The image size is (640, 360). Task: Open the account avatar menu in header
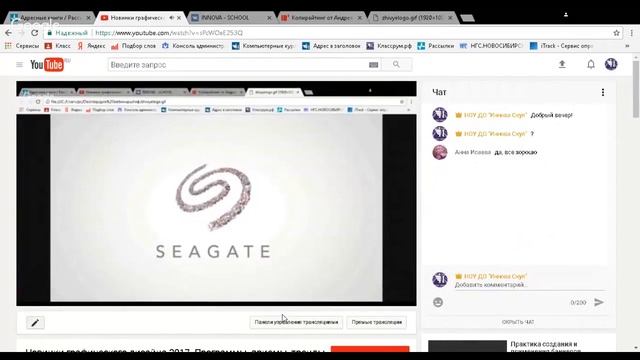click(611, 64)
